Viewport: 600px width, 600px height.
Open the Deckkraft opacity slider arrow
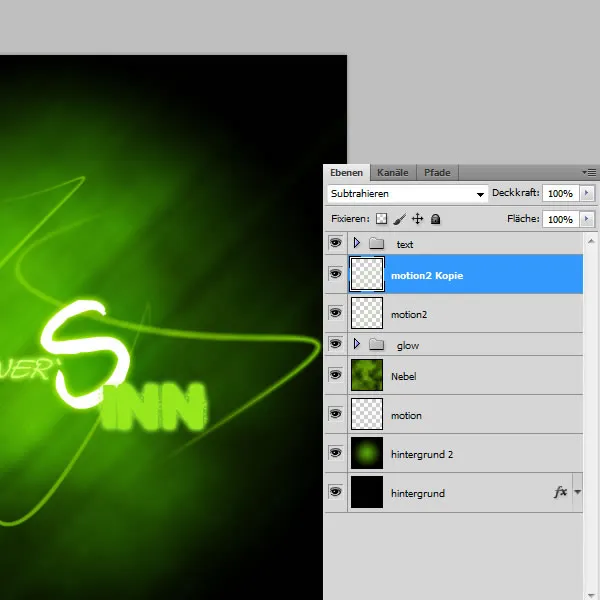[587, 193]
